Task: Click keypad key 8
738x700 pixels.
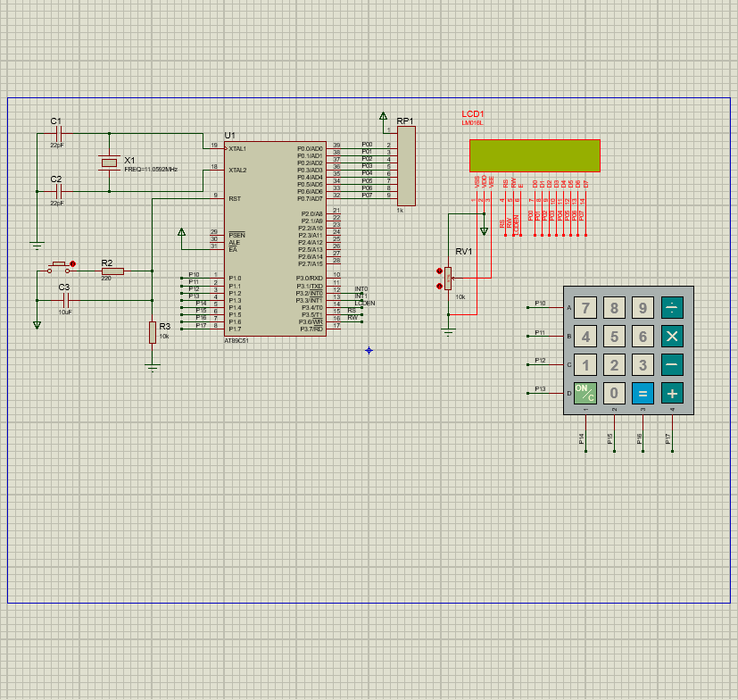Action: pyautogui.click(x=614, y=308)
